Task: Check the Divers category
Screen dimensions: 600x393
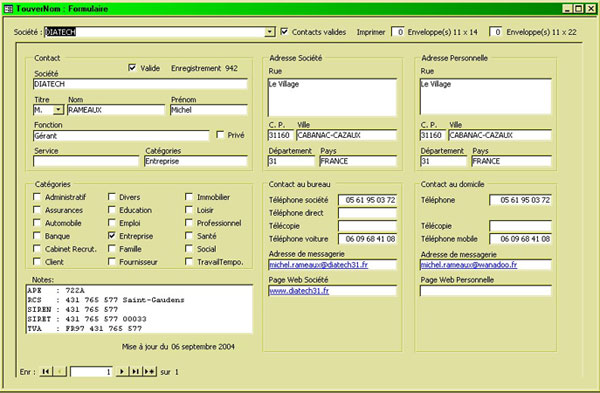Action: pos(112,197)
